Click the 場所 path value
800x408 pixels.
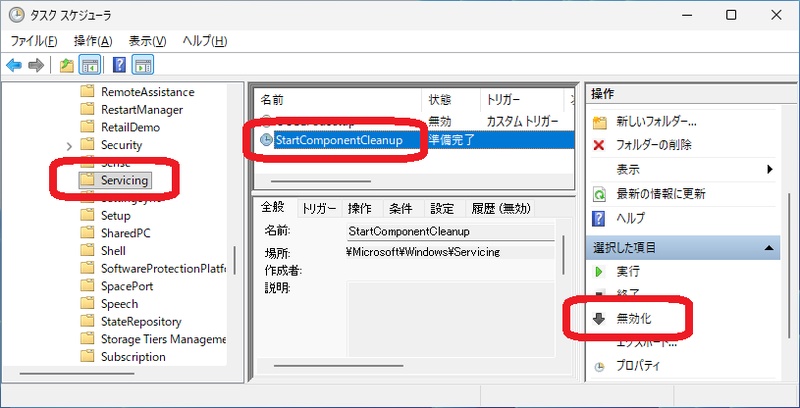[423, 252]
